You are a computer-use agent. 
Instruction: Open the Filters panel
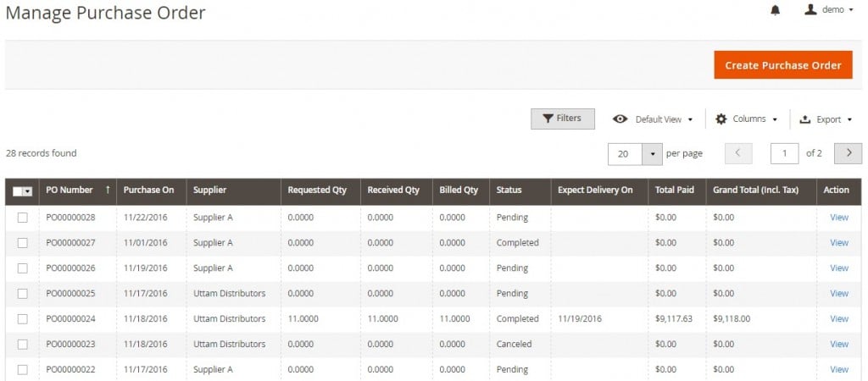[563, 119]
